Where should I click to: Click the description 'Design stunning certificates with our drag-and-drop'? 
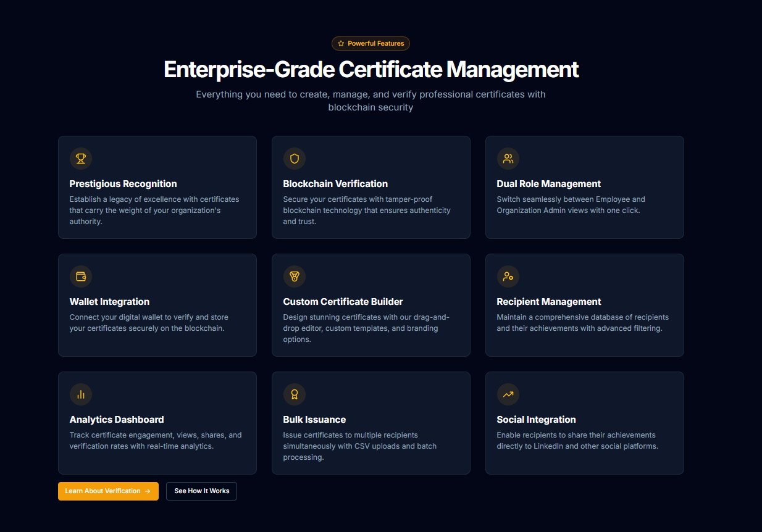pyautogui.click(x=366, y=328)
